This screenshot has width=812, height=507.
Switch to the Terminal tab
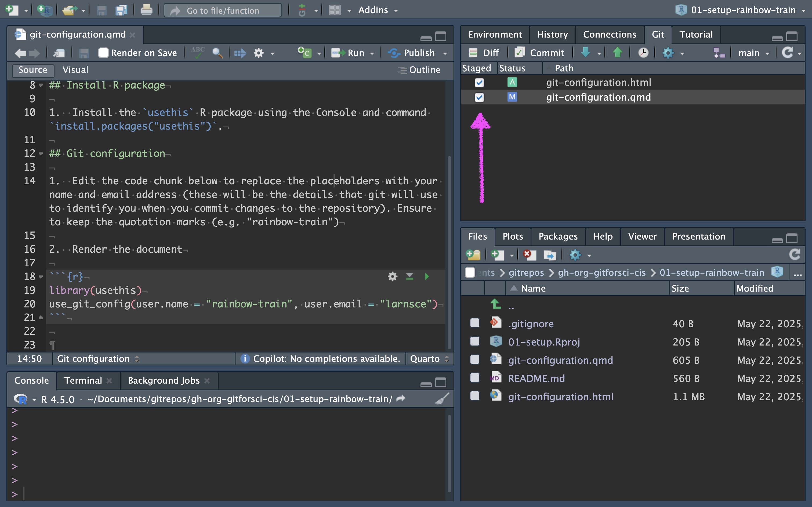(83, 380)
